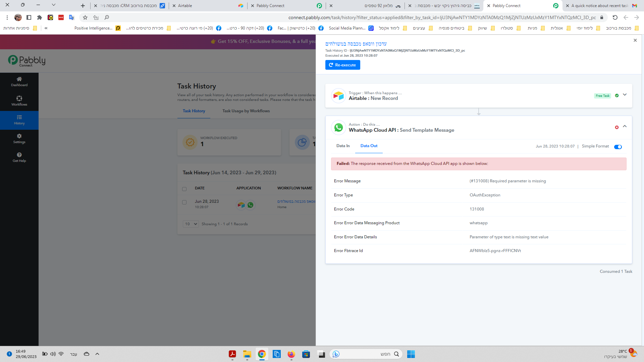Toggle the Simple Format switch
Image resolution: width=644 pixels, height=362 pixels.
[618, 147]
